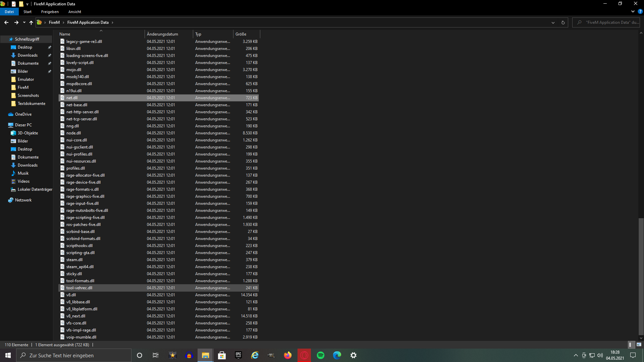Unpin Desktop from Schnellzugriff
The image size is (644, 362).
click(x=49, y=47)
